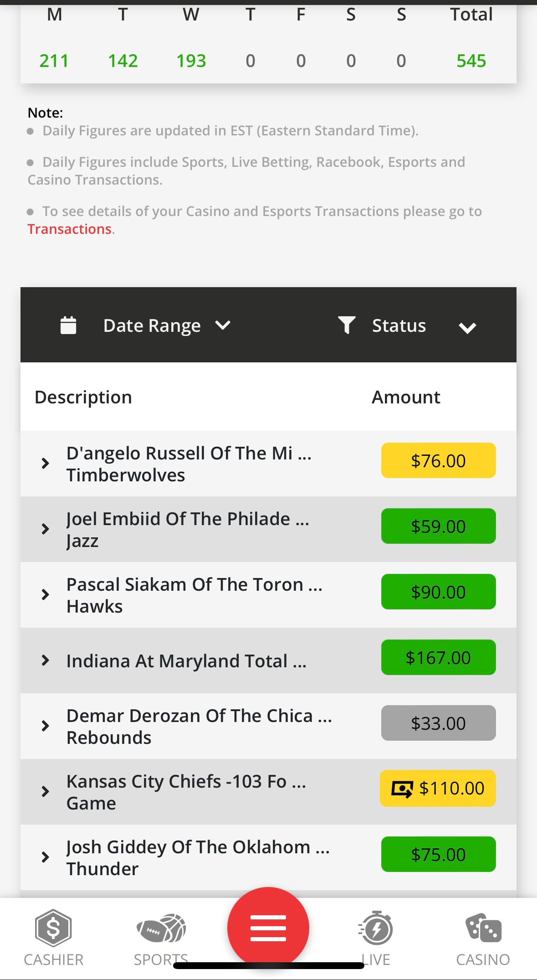The height and width of the screenshot is (980, 537).
Task: Follow the red Transactions link
Action: click(x=69, y=229)
